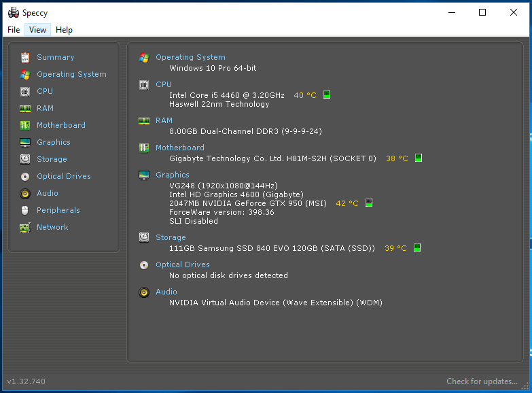Click the Operating System heading in main panel

190,58
